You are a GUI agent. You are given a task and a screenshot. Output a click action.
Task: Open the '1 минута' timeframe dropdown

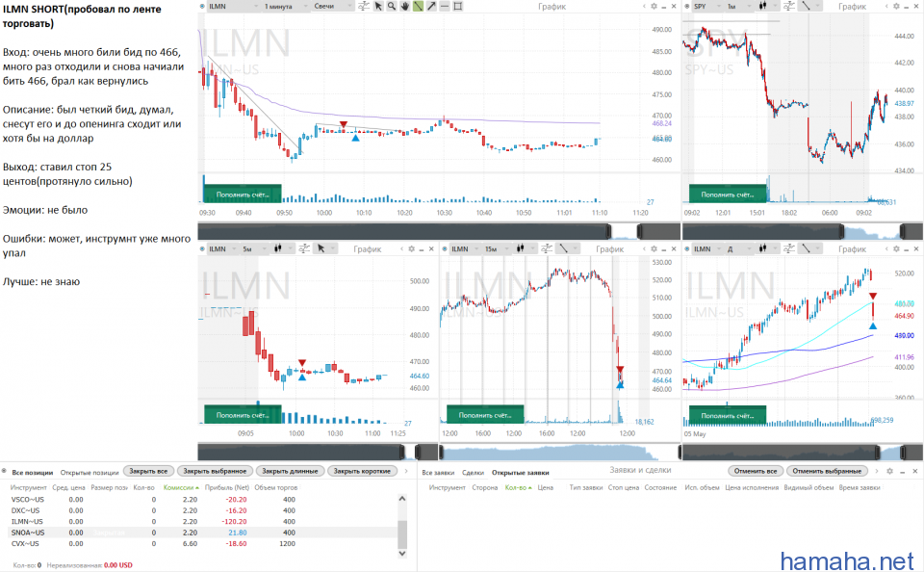tap(285, 6)
